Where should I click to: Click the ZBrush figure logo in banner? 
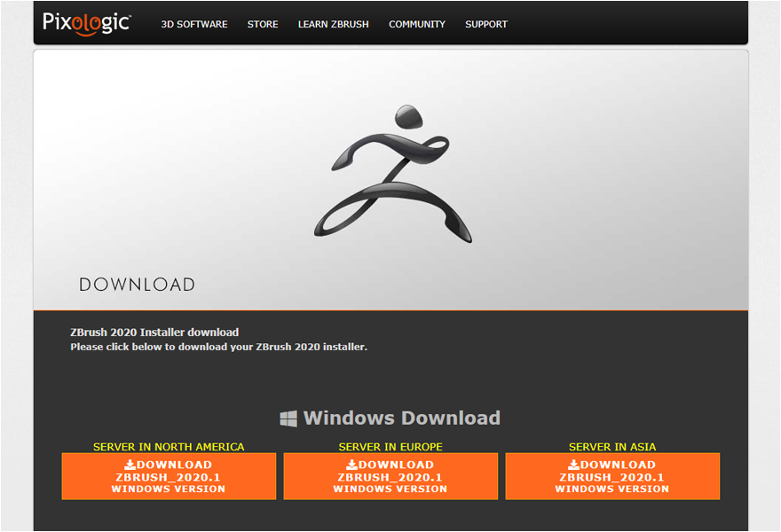point(392,174)
